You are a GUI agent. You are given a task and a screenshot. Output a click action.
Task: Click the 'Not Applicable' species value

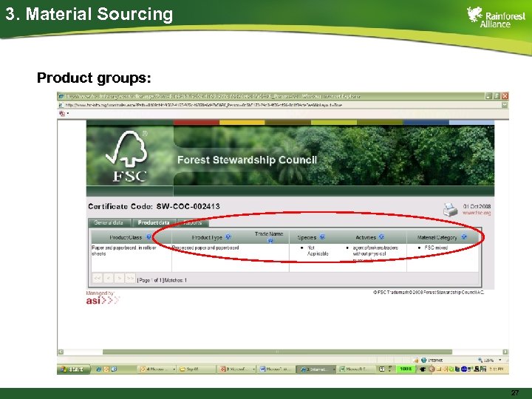(318, 250)
